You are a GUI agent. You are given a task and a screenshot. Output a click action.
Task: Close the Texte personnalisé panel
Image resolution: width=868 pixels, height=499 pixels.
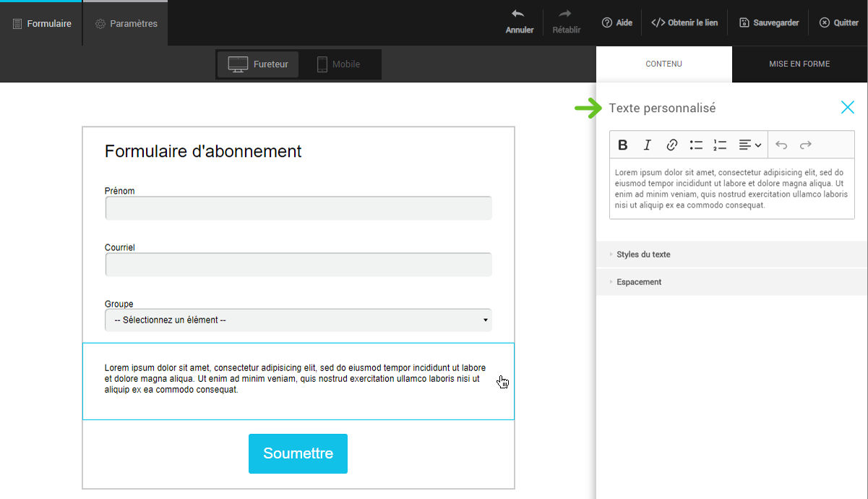pyautogui.click(x=848, y=108)
